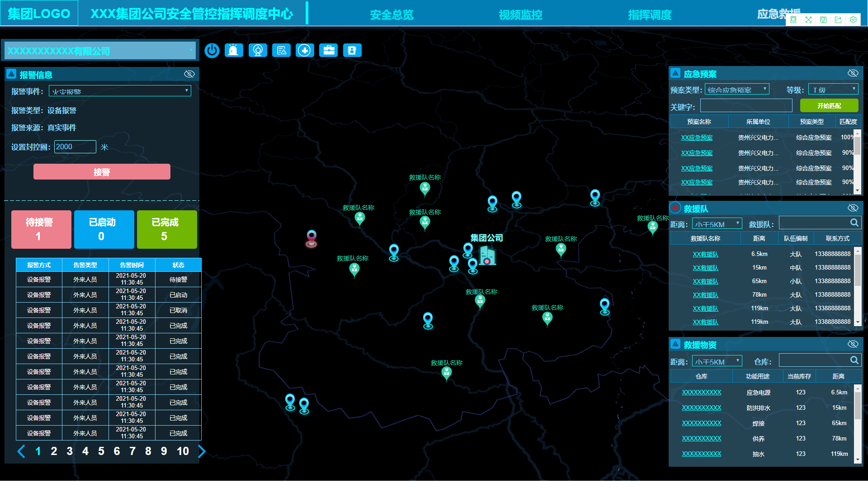The height and width of the screenshot is (488, 868).
Task: Click the warning triangle icon beside 报警信息
Action: [12, 74]
